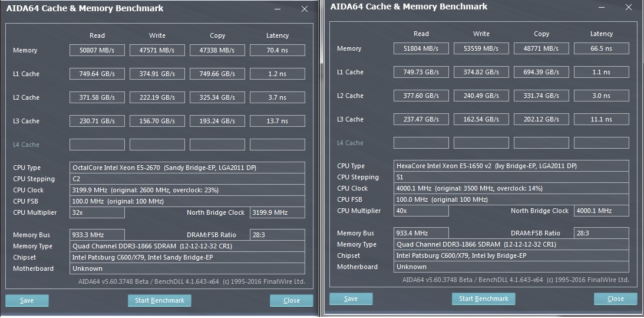Select the 70.4 ns Memory Latency field
Viewport: 644px width, 318px height.
click(x=277, y=51)
